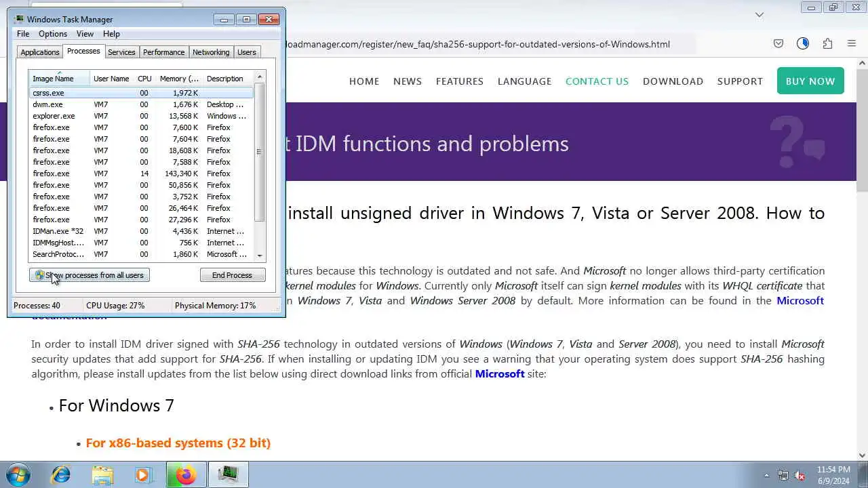
Task: Click Task Manager title bar icon
Action: (x=18, y=19)
